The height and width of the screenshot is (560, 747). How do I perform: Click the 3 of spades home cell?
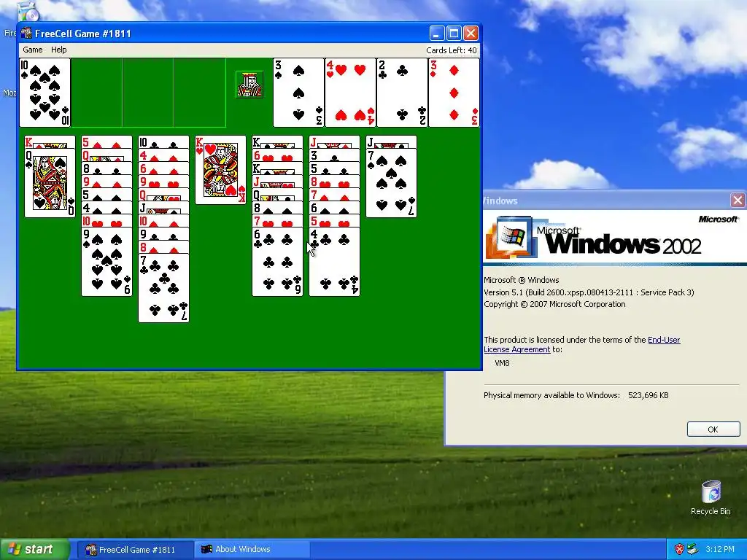click(298, 93)
